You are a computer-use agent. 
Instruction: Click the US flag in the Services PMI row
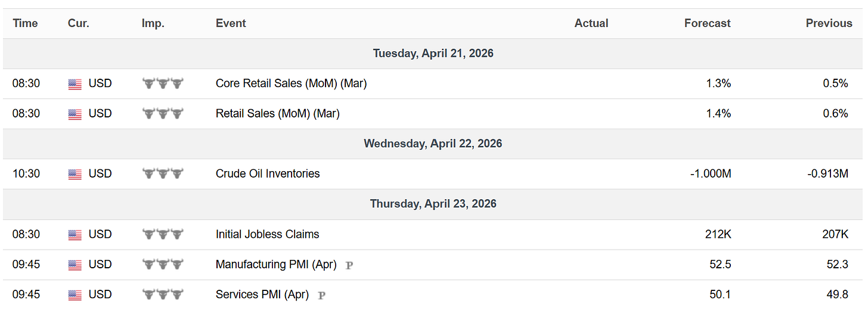pyautogui.click(x=75, y=295)
